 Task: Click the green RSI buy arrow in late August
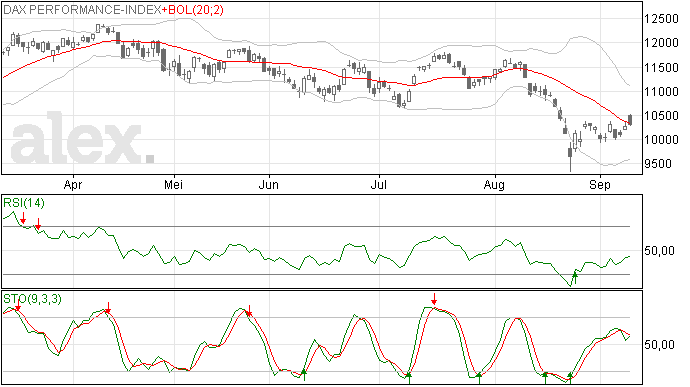click(575, 278)
